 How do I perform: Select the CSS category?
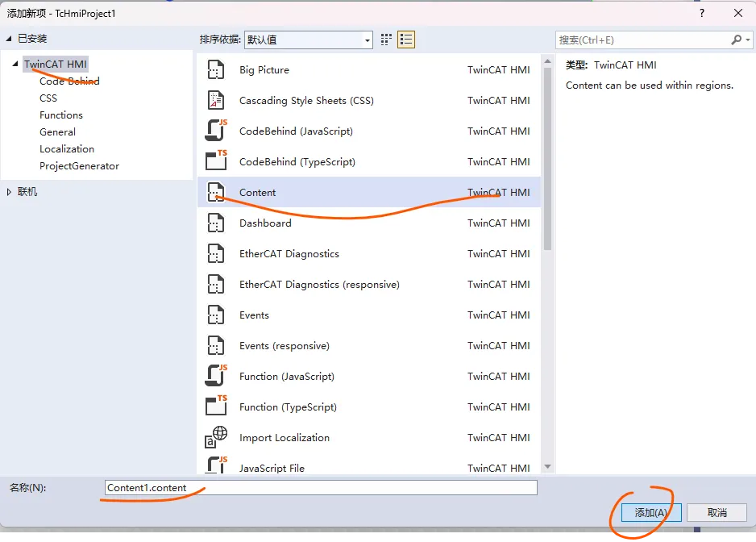click(x=48, y=98)
